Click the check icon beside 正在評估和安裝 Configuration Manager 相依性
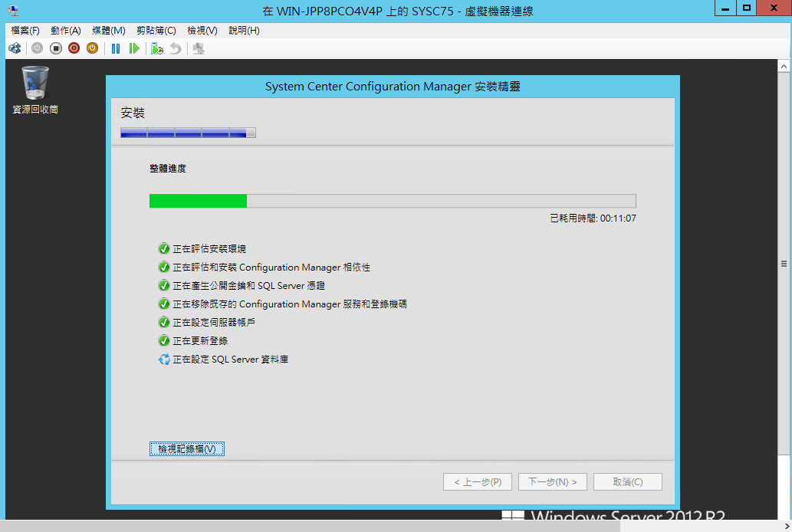This screenshot has width=792, height=532. point(163,268)
